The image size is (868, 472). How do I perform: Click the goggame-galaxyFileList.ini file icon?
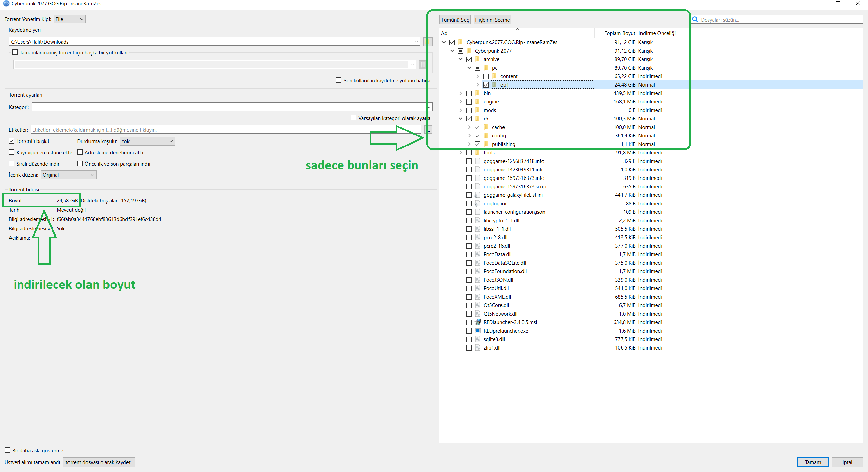[478, 195]
